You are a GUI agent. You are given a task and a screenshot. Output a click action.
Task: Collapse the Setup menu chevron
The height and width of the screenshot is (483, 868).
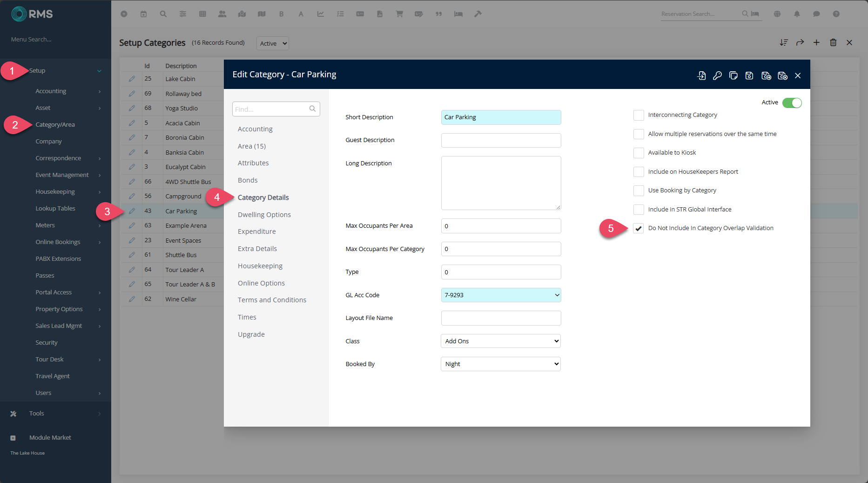99,71
